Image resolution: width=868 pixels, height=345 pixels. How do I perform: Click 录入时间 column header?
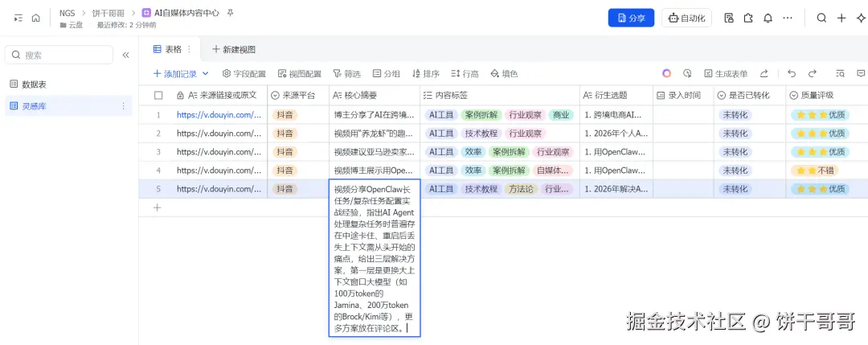(683, 95)
